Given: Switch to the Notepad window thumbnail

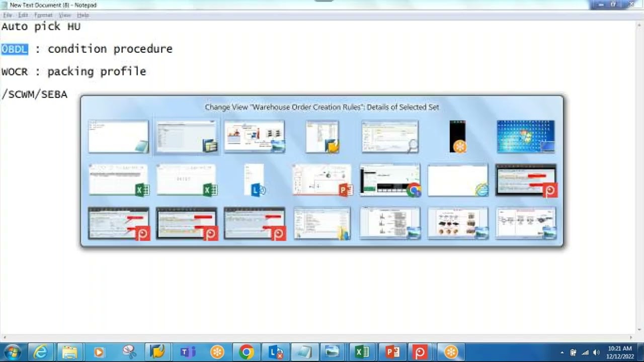Looking at the screenshot, I should [118, 136].
